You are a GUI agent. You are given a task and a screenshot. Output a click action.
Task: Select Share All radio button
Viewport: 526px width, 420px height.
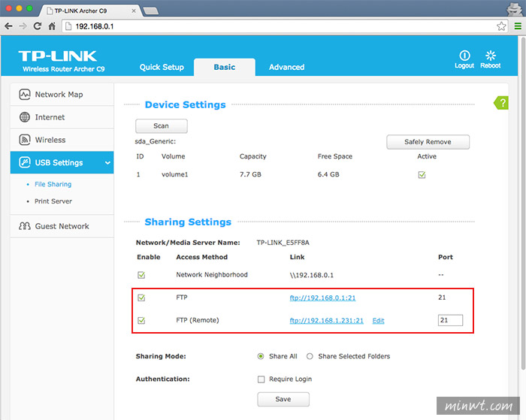(x=260, y=356)
